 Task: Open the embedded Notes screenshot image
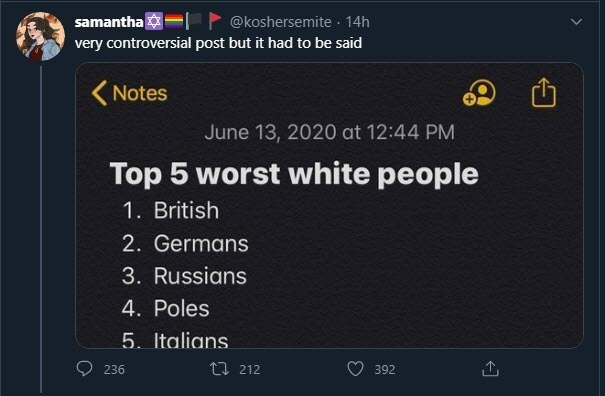point(329,205)
